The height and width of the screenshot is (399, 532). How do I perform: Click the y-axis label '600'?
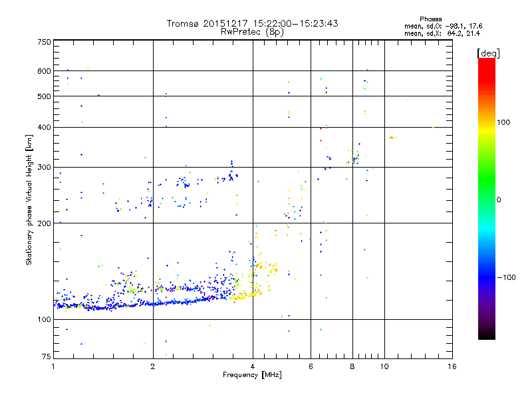point(44,71)
